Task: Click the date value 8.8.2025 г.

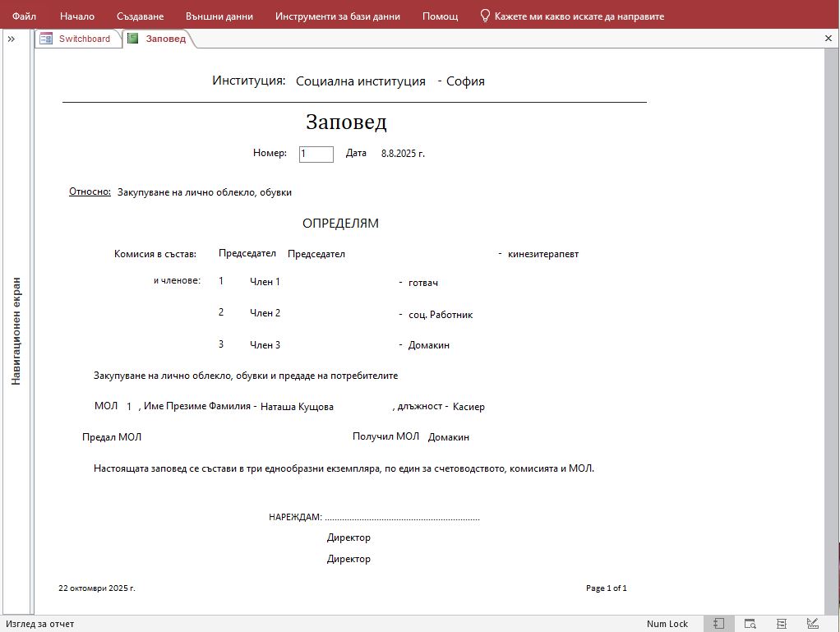Action: pos(403,154)
